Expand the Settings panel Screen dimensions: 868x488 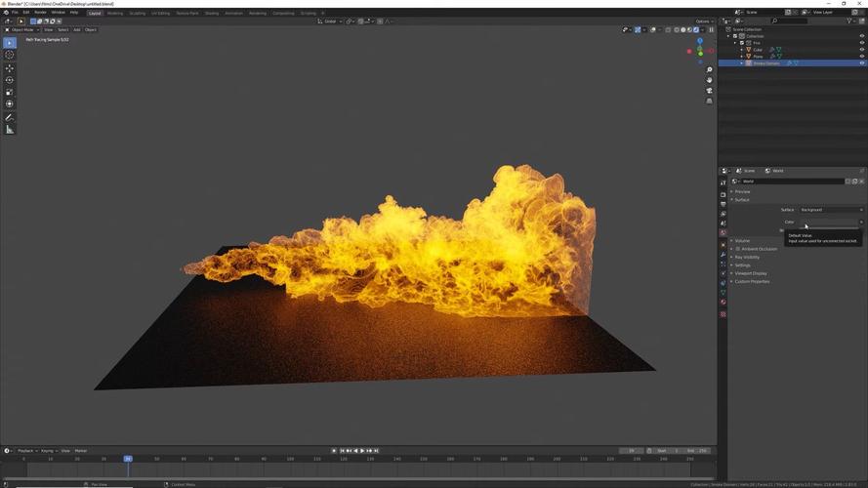[x=742, y=265]
